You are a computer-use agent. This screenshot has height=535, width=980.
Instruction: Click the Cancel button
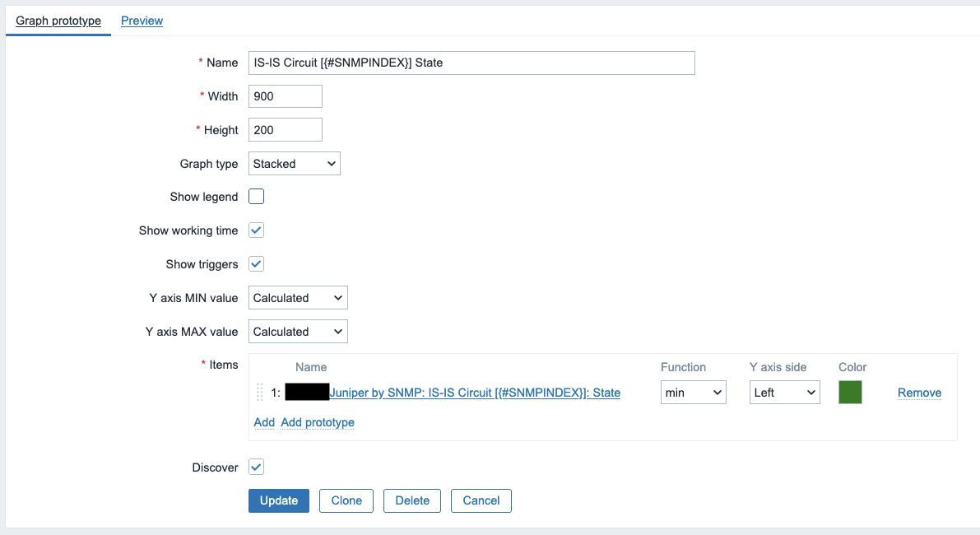tap(481, 500)
